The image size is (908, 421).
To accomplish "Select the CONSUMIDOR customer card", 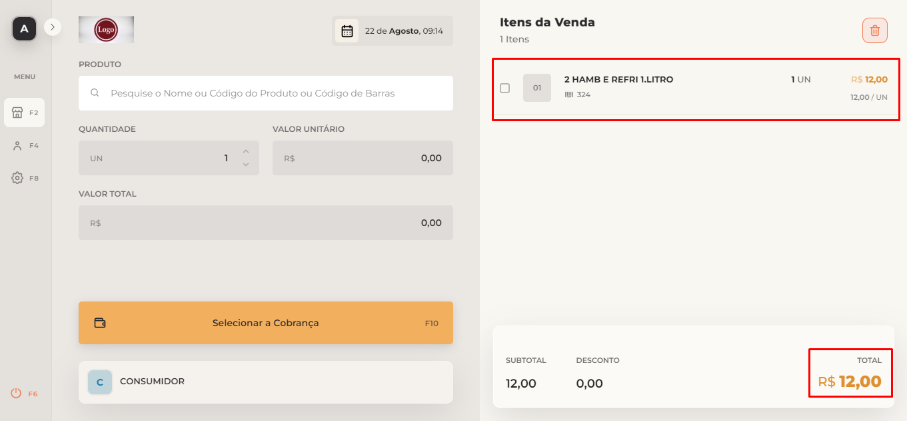I will pos(266,382).
